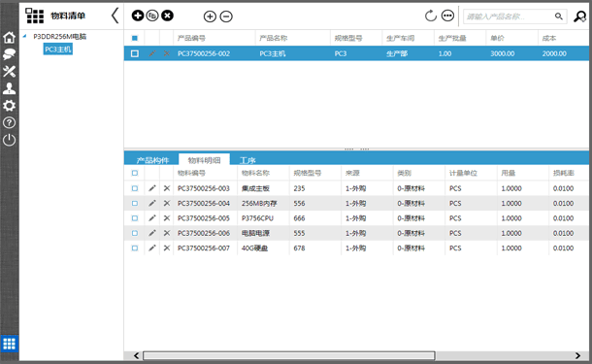Add a new product with filled plus

tap(138, 16)
